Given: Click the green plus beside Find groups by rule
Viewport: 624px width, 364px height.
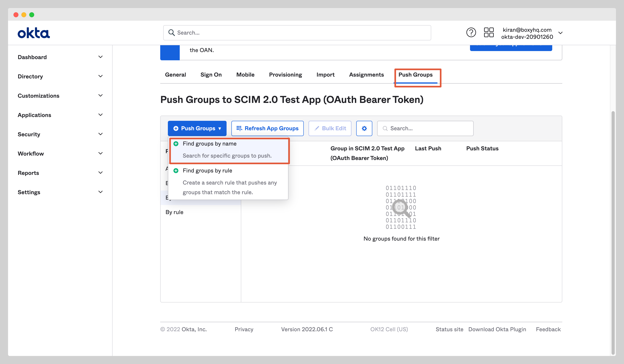Looking at the screenshot, I should (x=176, y=171).
